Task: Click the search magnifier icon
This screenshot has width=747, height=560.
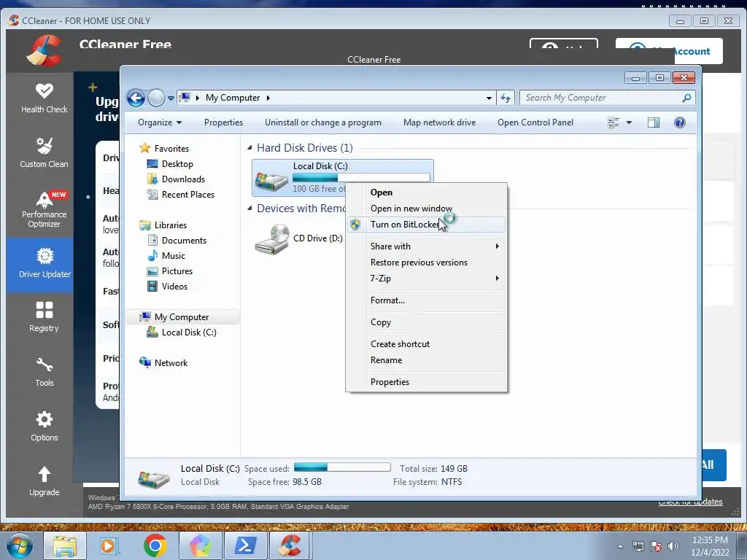Action: point(686,98)
